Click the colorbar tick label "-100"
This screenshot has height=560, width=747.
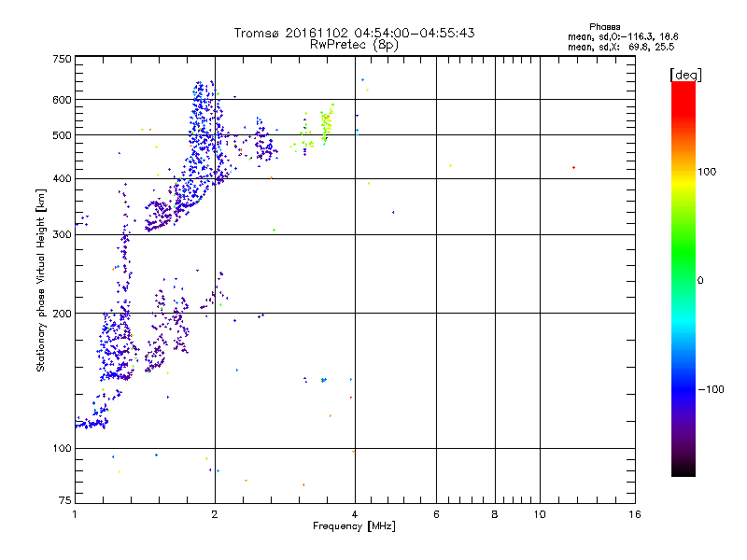point(711,389)
